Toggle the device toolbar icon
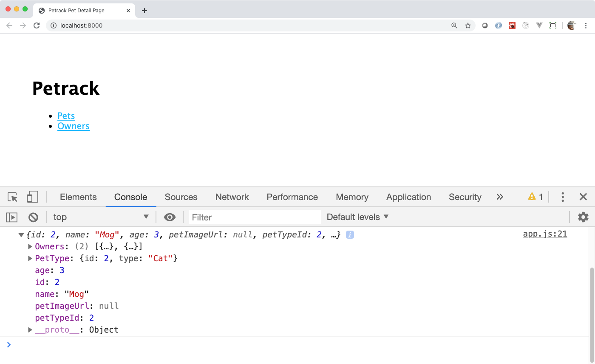 [32, 197]
